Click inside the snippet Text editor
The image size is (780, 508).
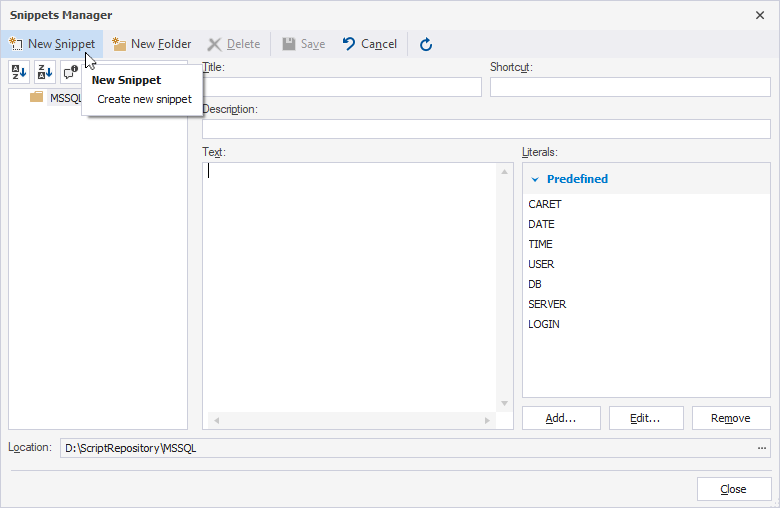[x=349, y=287]
